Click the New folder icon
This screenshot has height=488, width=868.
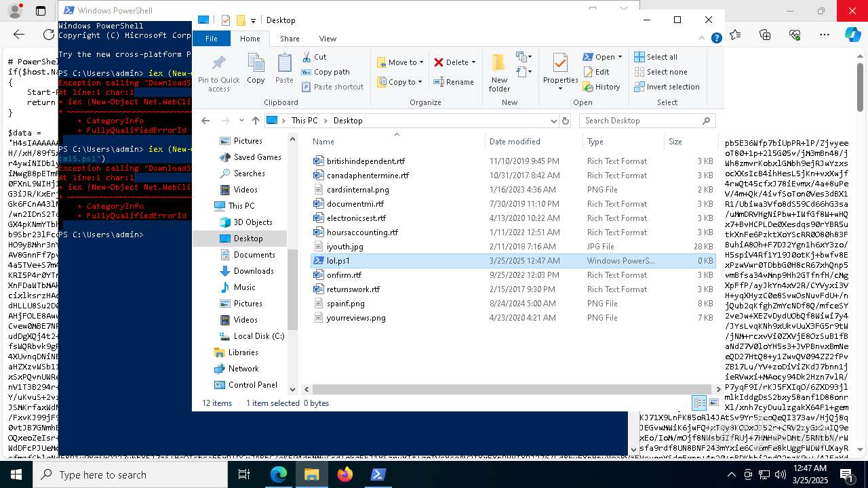point(499,63)
